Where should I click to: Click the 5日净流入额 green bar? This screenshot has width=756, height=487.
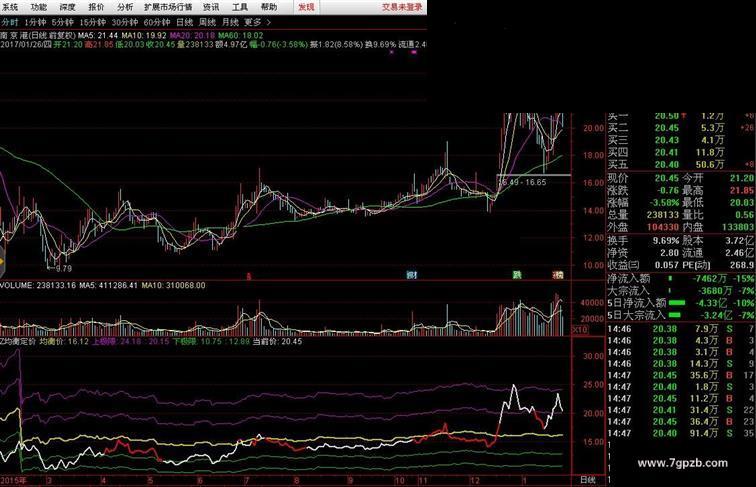677,303
